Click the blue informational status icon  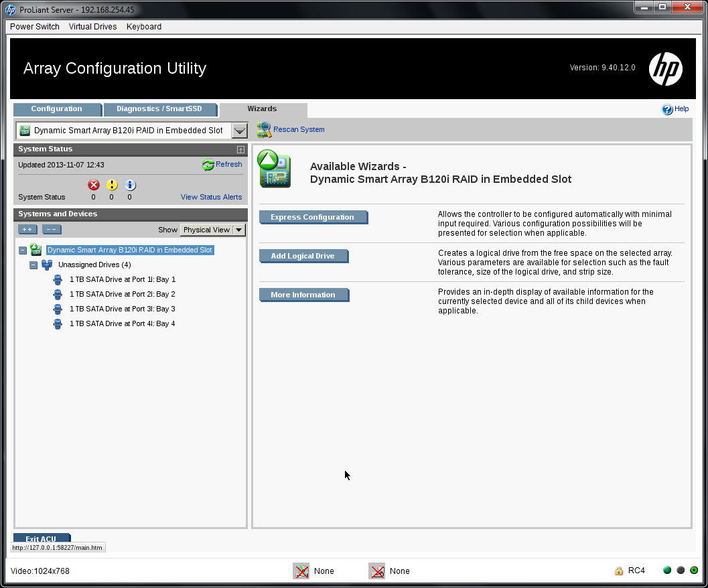[129, 185]
